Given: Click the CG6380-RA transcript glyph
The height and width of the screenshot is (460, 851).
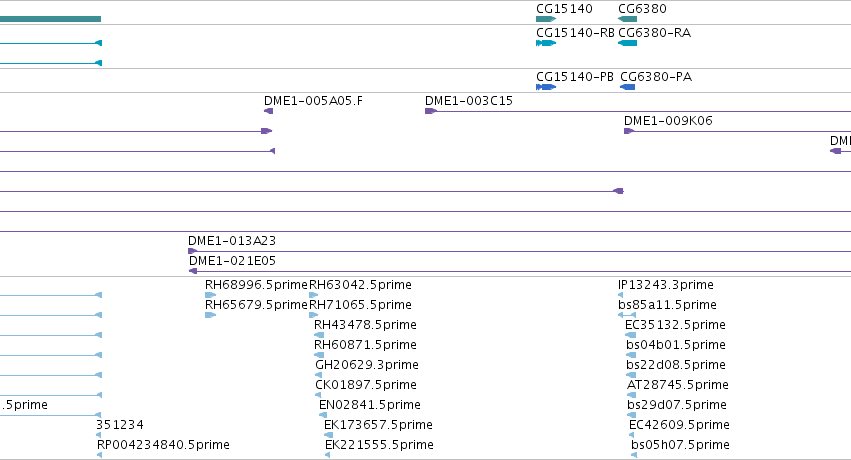Looking at the screenshot, I should [x=627, y=43].
